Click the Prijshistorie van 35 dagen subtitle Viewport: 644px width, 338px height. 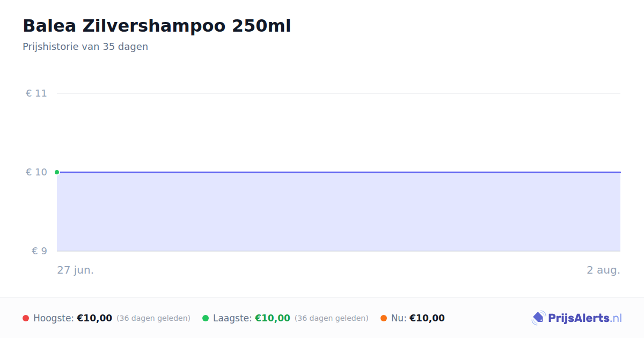coord(85,47)
